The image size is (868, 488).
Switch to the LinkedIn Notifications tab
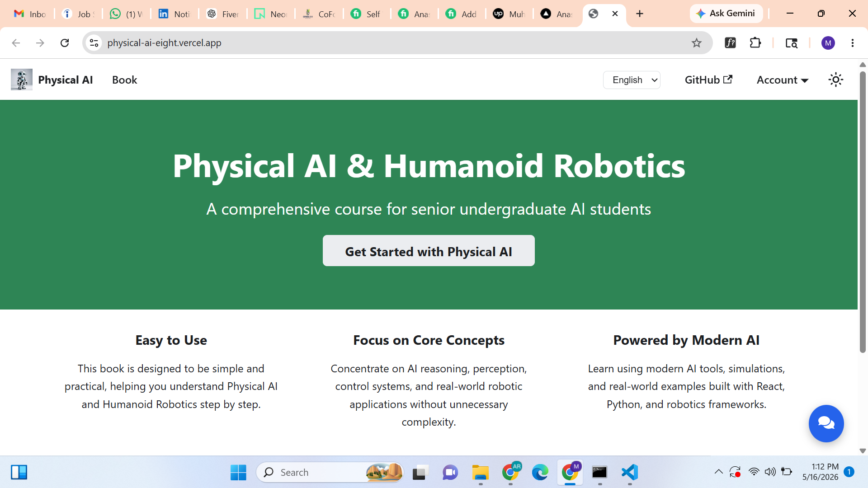click(x=175, y=14)
